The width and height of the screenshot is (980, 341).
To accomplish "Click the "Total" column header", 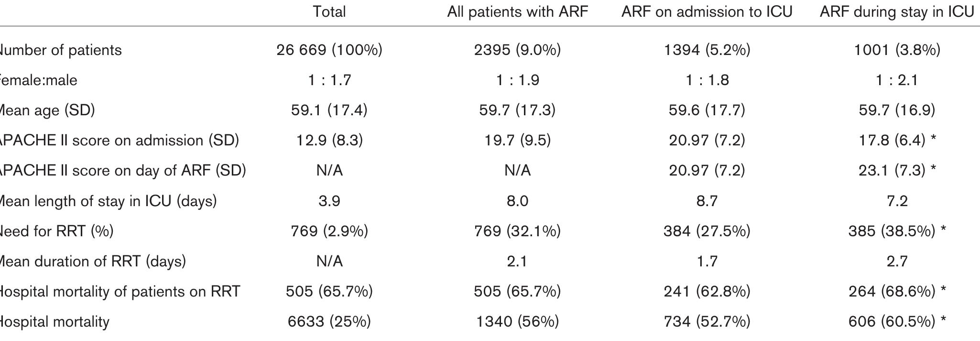I will click(329, 11).
